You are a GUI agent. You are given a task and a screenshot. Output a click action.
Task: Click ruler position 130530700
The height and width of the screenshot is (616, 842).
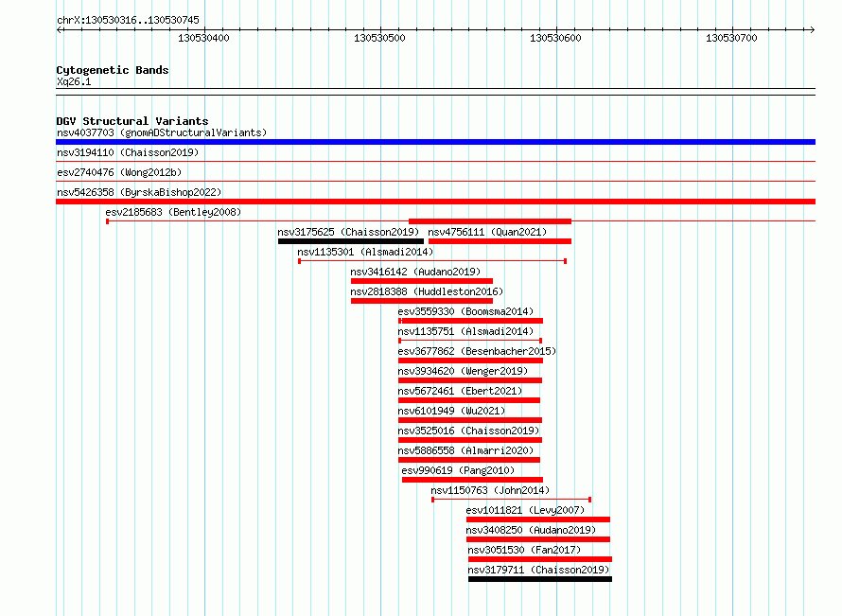pyautogui.click(x=731, y=38)
